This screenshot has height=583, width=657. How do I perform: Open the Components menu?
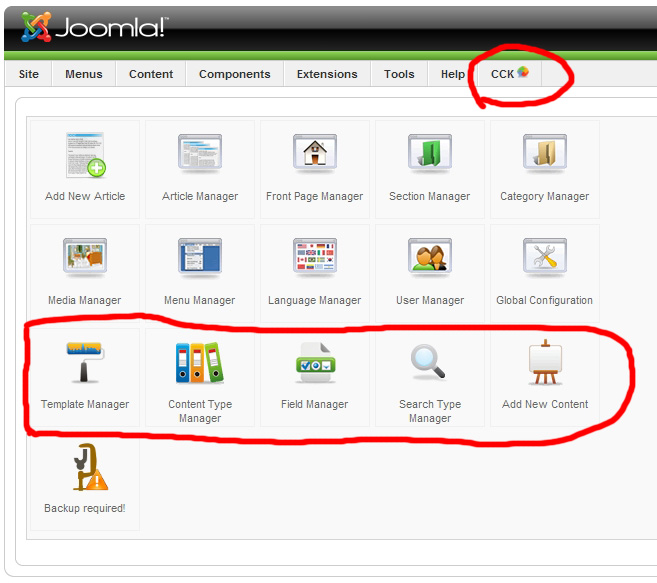click(235, 74)
